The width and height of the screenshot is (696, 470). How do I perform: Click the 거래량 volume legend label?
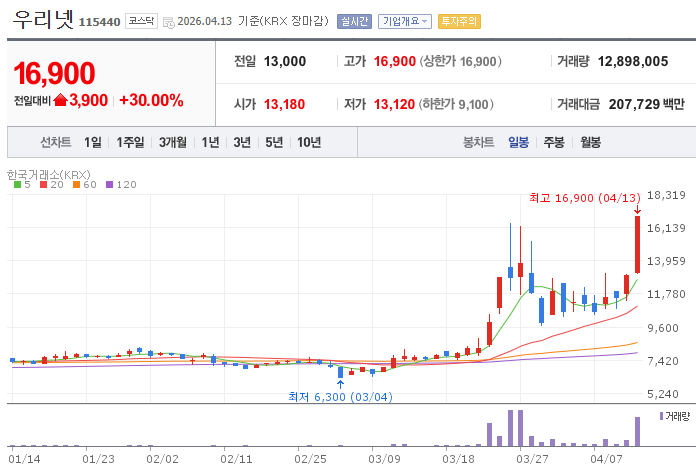[x=675, y=416]
